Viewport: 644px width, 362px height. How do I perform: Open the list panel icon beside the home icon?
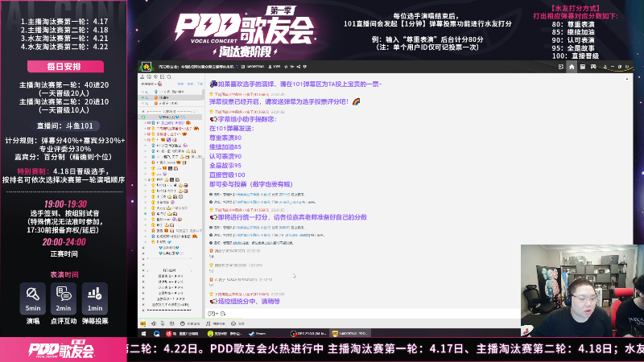click(582, 67)
